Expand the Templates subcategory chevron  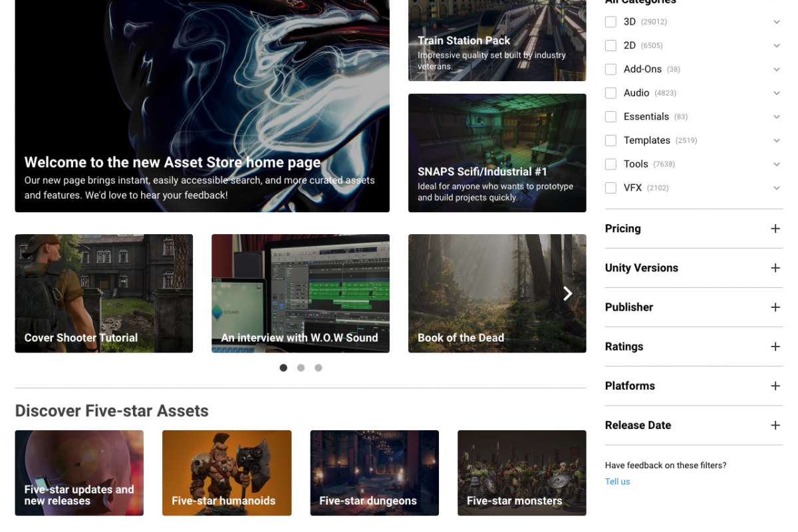click(777, 140)
